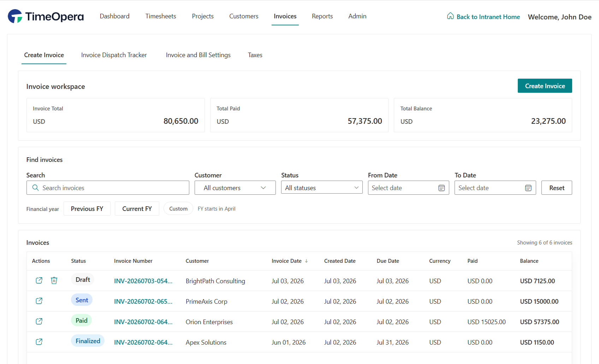Screen dimensions: 599x364
Task: Click the From Date calendar icon
Action: pos(441,188)
